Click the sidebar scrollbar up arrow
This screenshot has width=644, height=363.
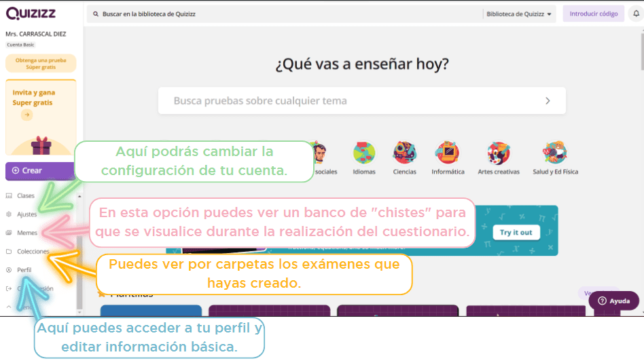pos(79,197)
